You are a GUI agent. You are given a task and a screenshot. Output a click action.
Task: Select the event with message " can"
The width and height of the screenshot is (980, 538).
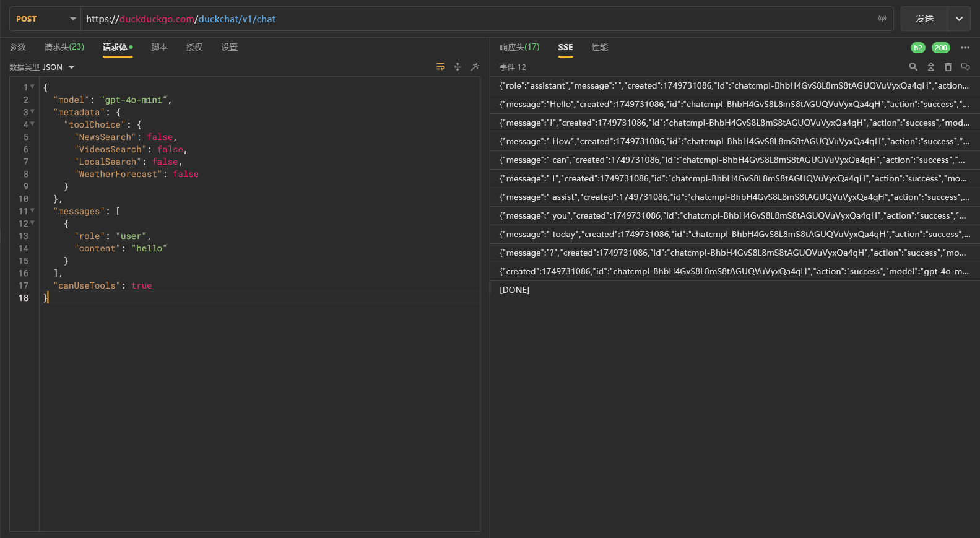[x=735, y=160]
